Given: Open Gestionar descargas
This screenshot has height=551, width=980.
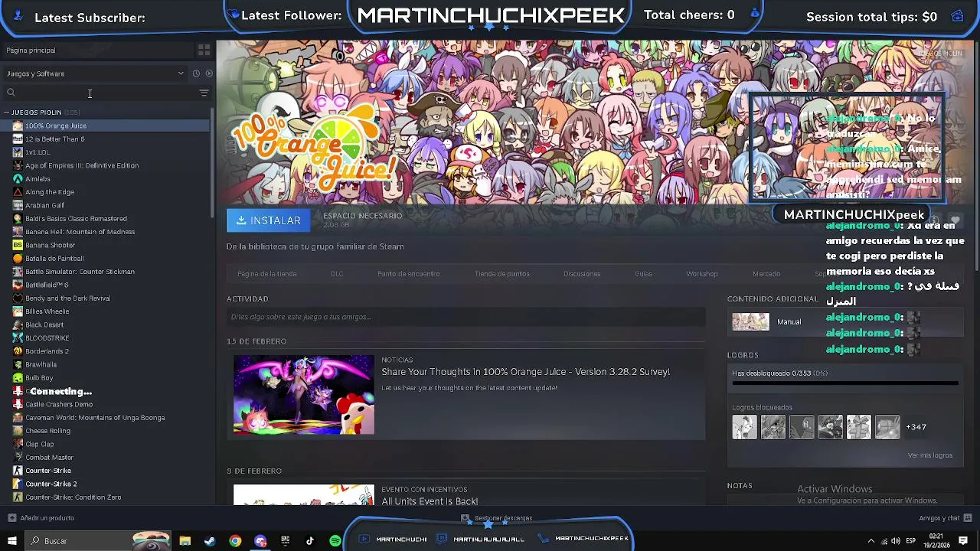Looking at the screenshot, I should [x=497, y=518].
